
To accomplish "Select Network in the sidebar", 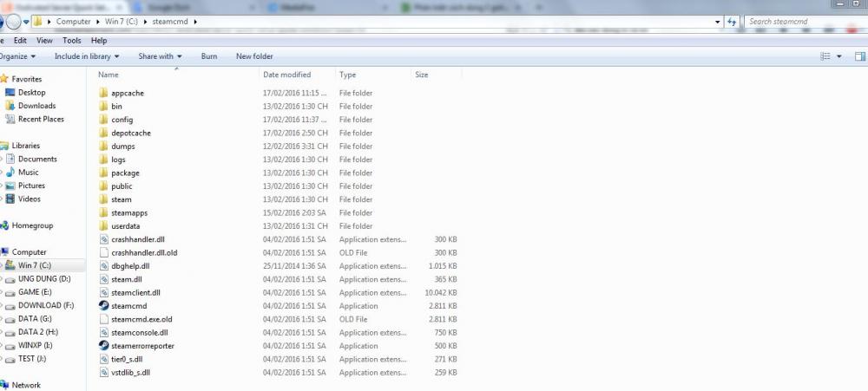I will [x=26, y=385].
